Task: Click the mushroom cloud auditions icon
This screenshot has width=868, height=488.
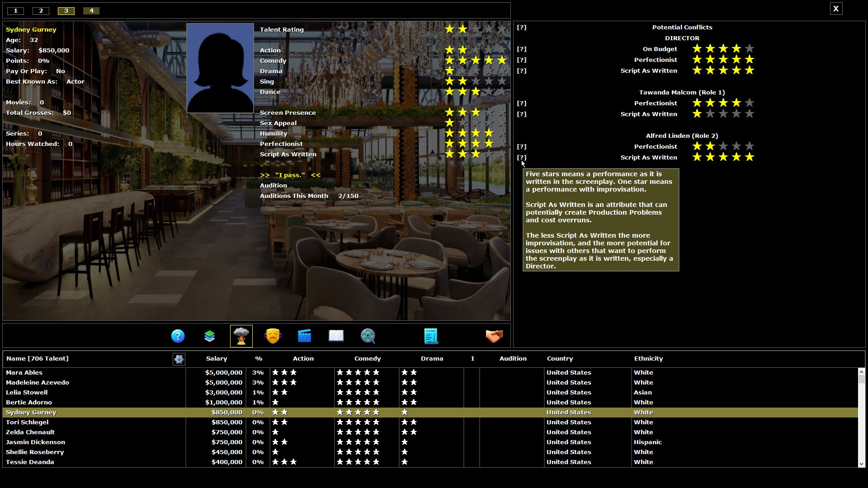Action: point(241,336)
